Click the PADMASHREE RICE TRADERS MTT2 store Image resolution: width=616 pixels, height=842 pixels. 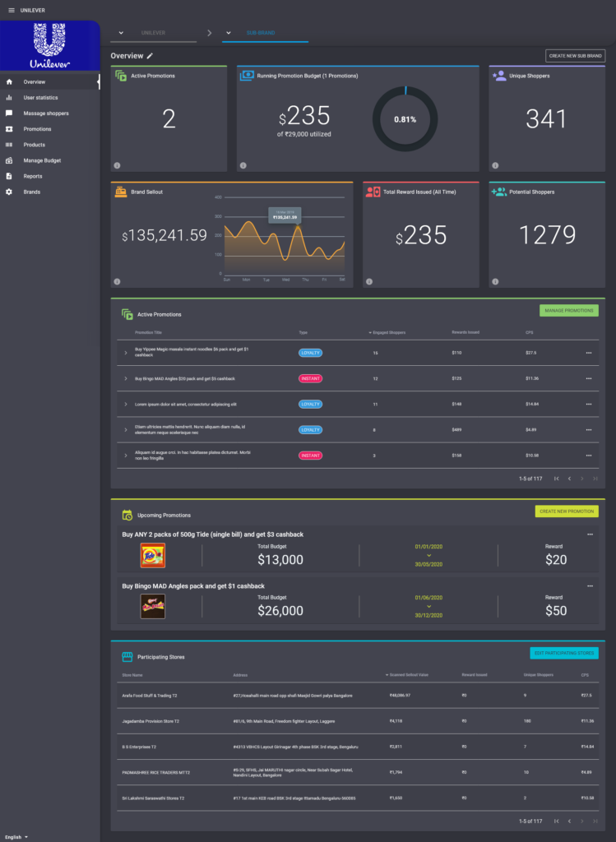pyautogui.click(x=156, y=772)
